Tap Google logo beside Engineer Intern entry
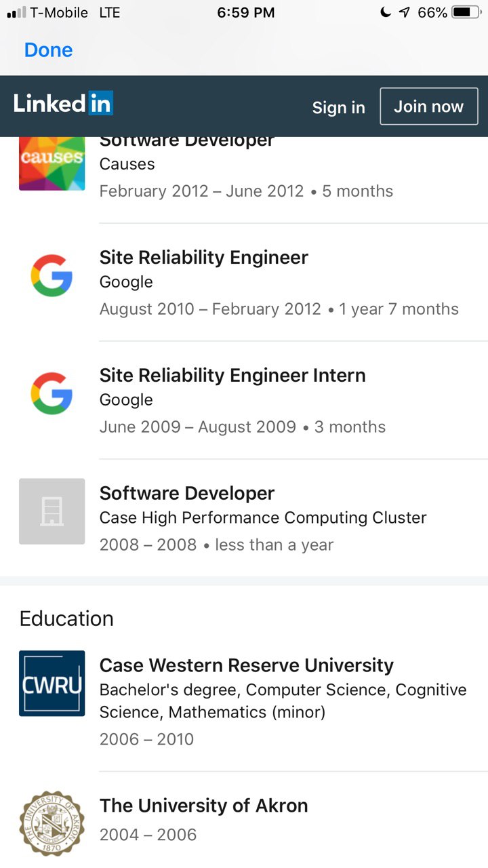488x868 pixels. point(52,394)
